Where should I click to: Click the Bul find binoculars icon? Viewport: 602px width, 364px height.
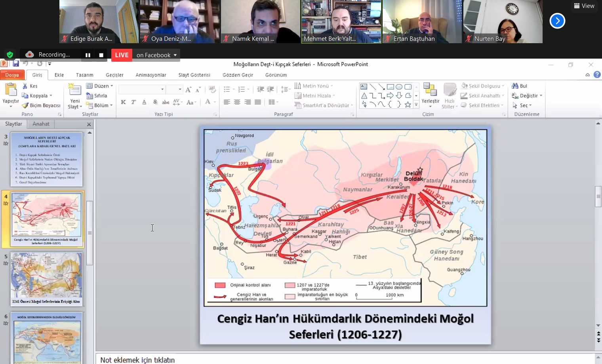coord(515,86)
